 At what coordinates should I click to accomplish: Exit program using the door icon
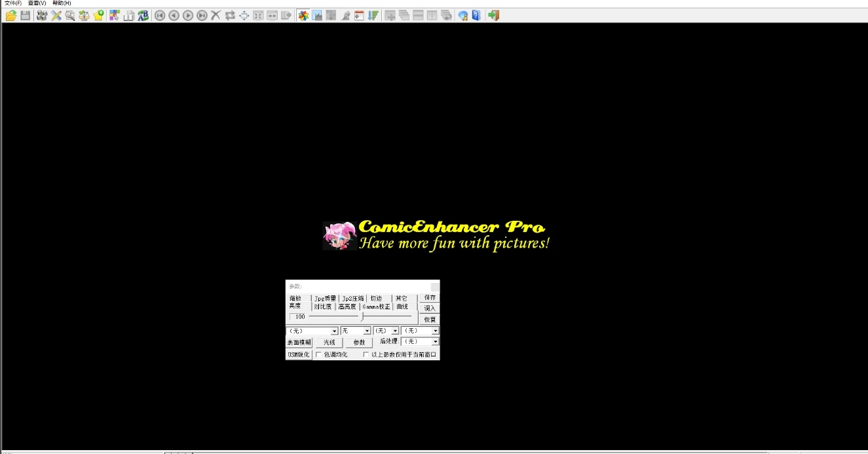point(493,16)
